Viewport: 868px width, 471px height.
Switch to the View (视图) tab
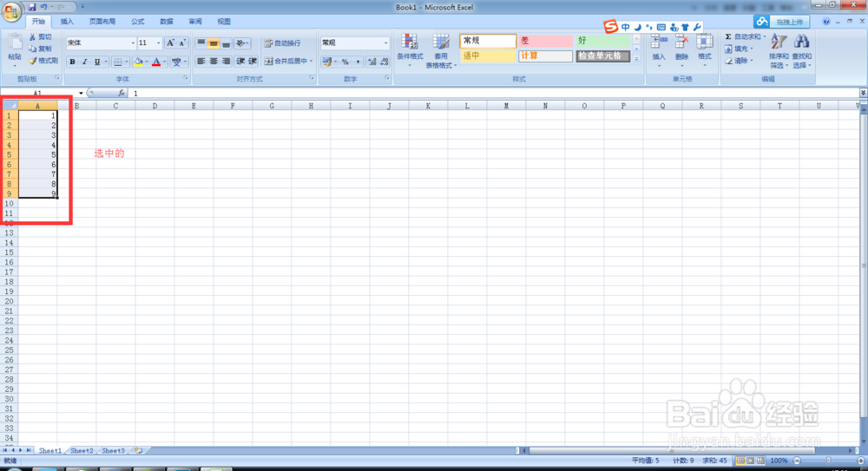[224, 22]
